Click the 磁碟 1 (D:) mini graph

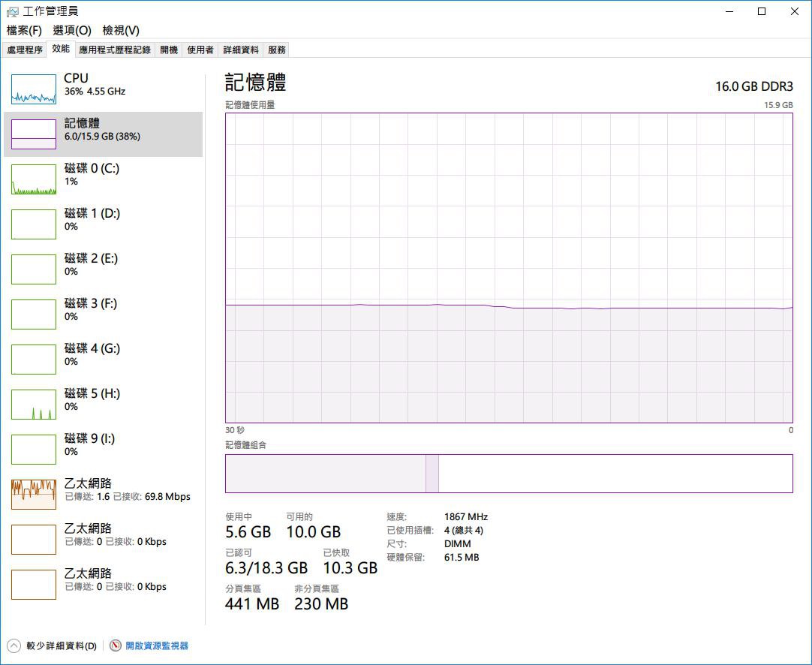(x=34, y=224)
